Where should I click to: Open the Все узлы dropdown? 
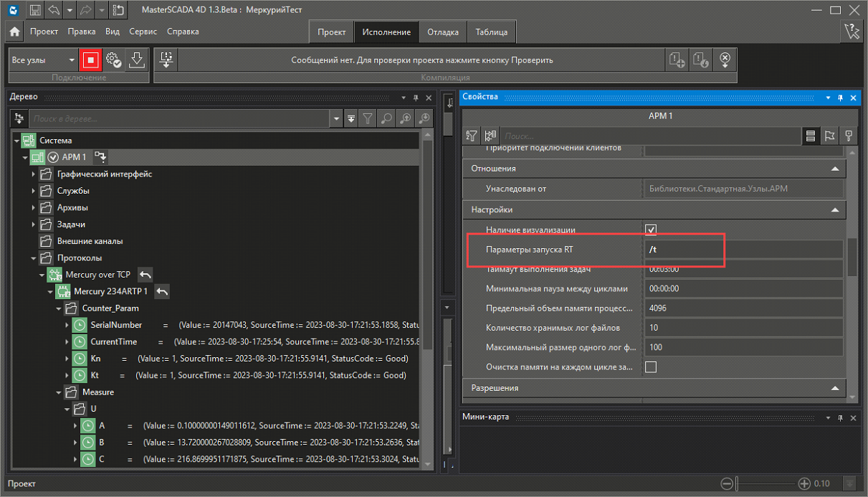(72, 60)
